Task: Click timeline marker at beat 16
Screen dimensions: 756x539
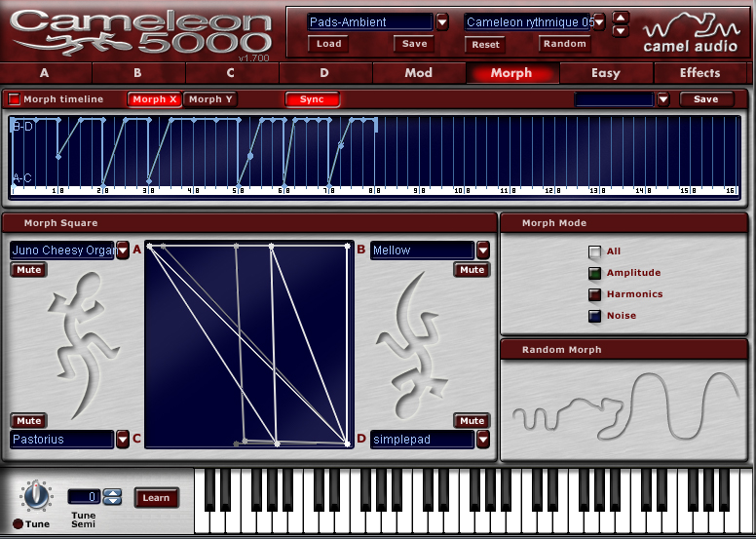Action: pyautogui.click(x=731, y=191)
